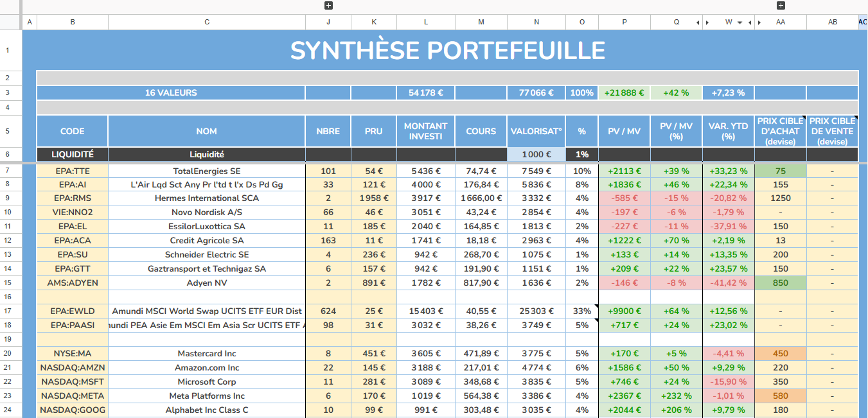The width and height of the screenshot is (868, 418).
Task: Select Adyen's 850 target price cell
Action: tap(781, 283)
